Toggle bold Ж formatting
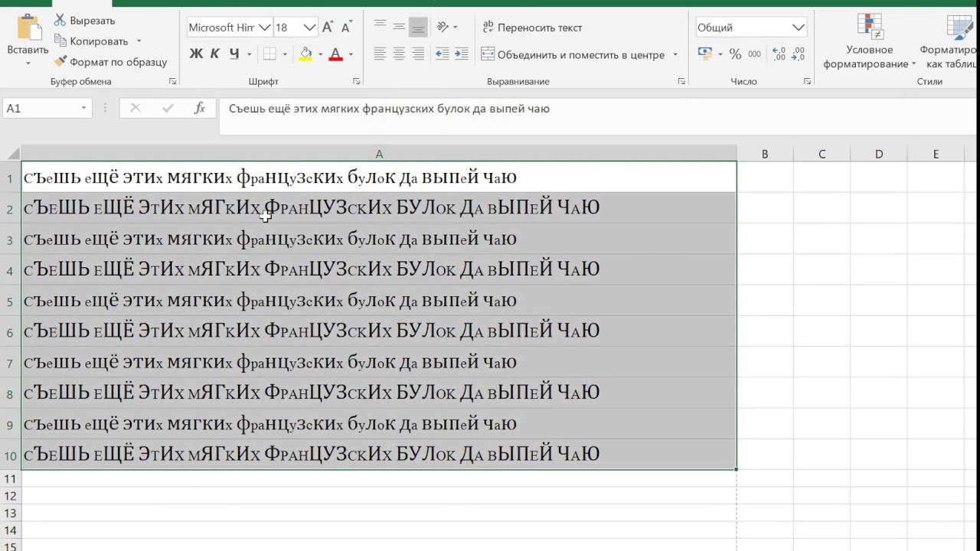The height and width of the screenshot is (551, 980). coord(196,54)
